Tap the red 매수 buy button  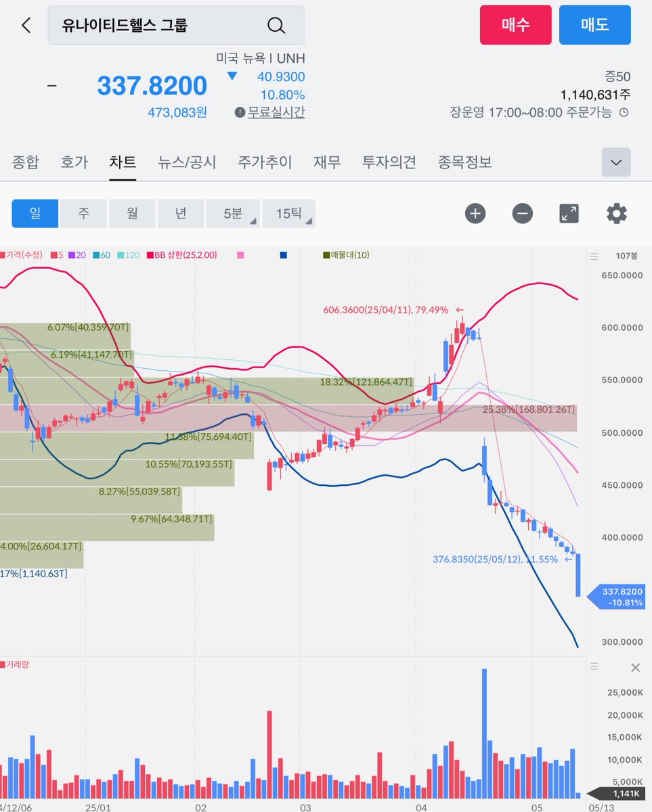pyautogui.click(x=516, y=25)
